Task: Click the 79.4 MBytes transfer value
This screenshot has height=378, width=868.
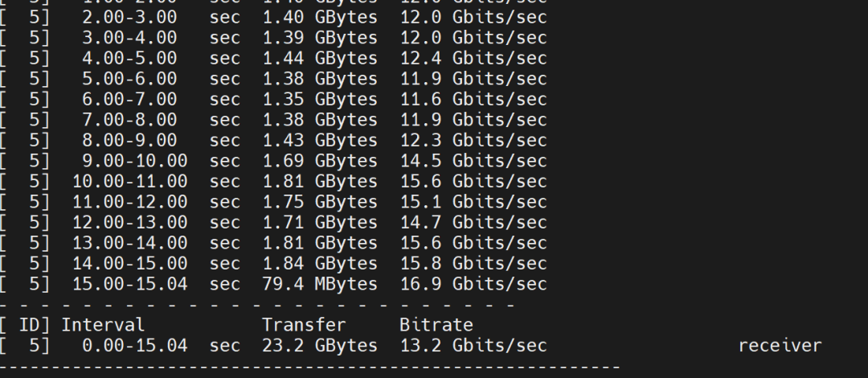Action: [x=320, y=284]
